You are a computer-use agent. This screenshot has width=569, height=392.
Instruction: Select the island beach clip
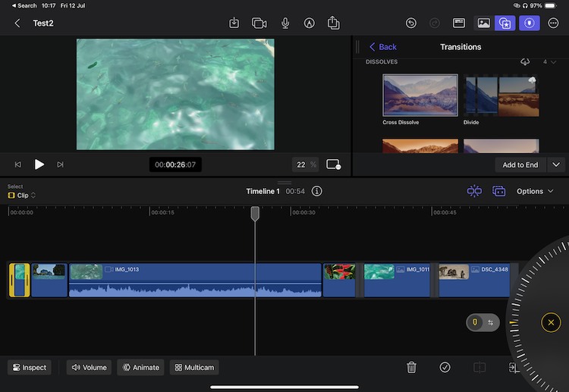pos(49,281)
